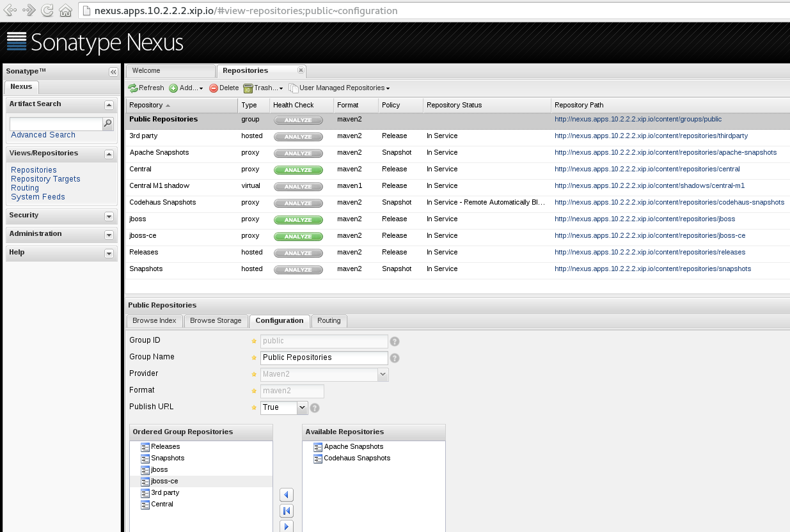Click the browser forward arrow icon
The height and width of the screenshot is (532, 790).
tap(29, 10)
